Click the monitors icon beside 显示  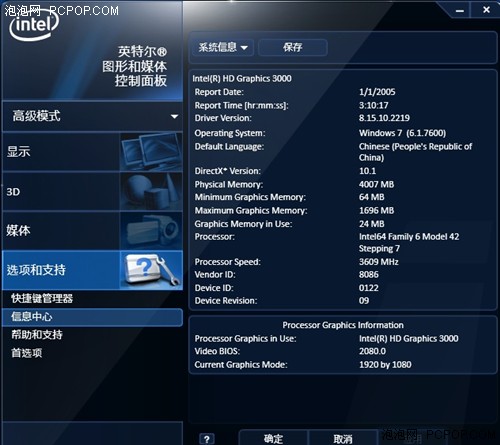tap(151, 152)
